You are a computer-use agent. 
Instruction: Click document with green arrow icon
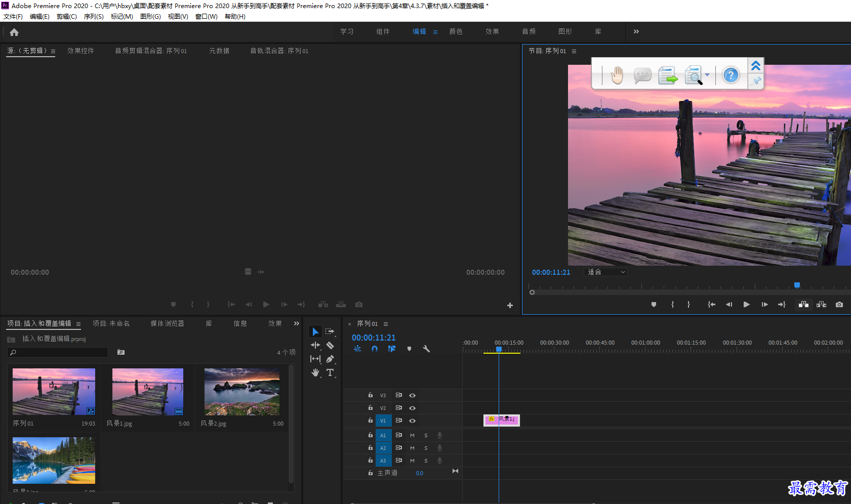(x=668, y=76)
